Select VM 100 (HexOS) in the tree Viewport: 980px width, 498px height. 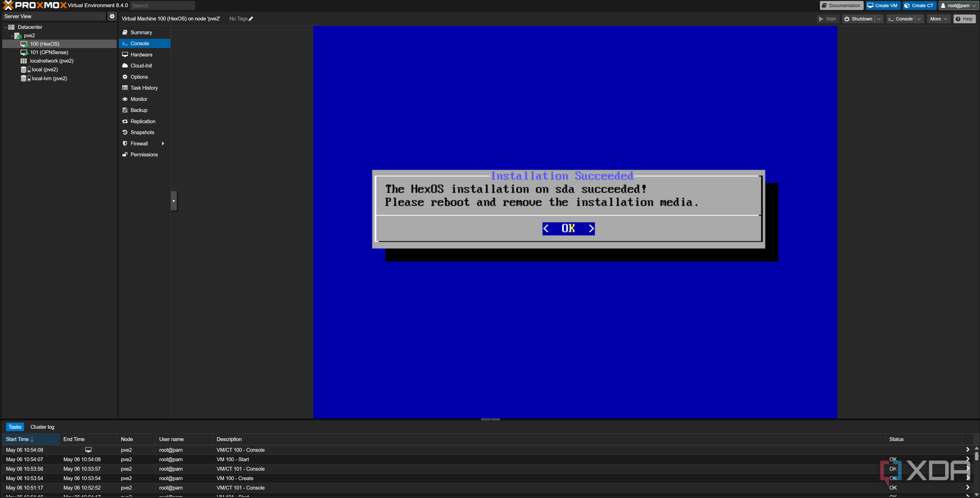click(x=59, y=44)
